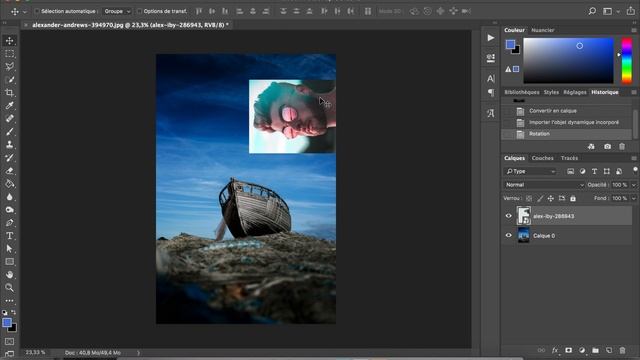
Task: Open the Opacité value dropdown
Action: [633, 185]
